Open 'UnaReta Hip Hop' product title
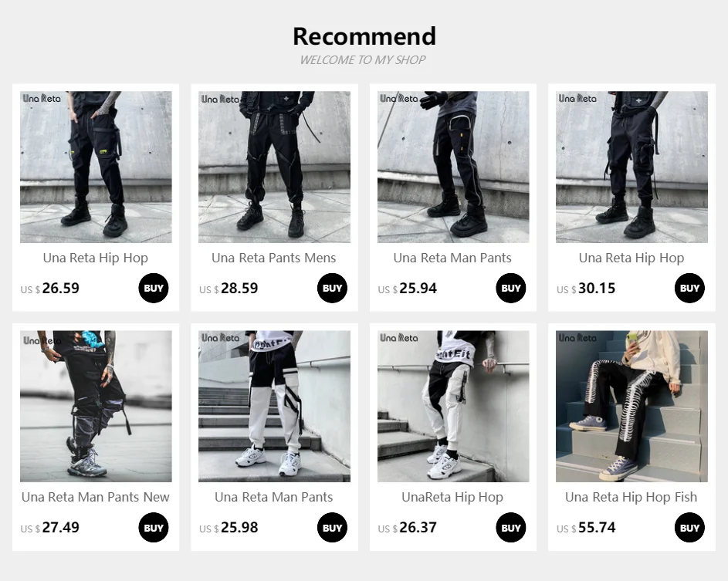 (452, 498)
